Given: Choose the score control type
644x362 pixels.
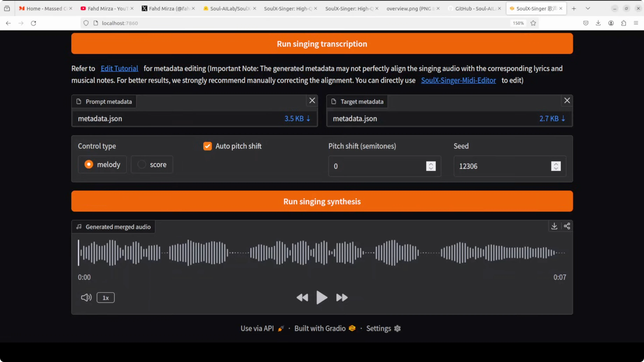Looking at the screenshot, I should pos(142,164).
